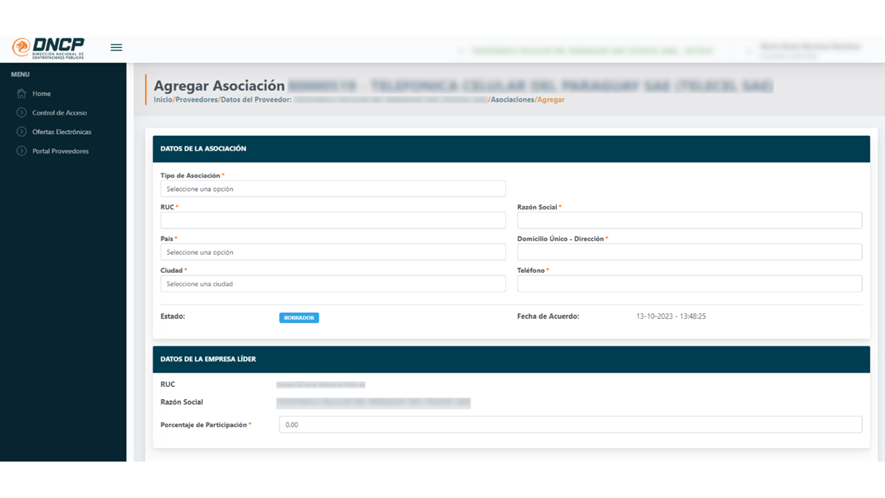The width and height of the screenshot is (885, 498).
Task: Click the DNCP logo
Action: tap(48, 48)
